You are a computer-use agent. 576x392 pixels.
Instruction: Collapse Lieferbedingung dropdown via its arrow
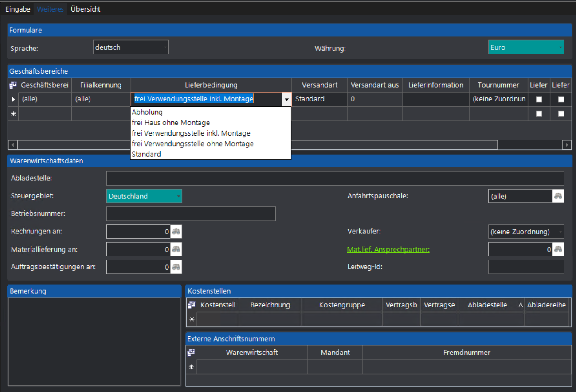click(286, 100)
